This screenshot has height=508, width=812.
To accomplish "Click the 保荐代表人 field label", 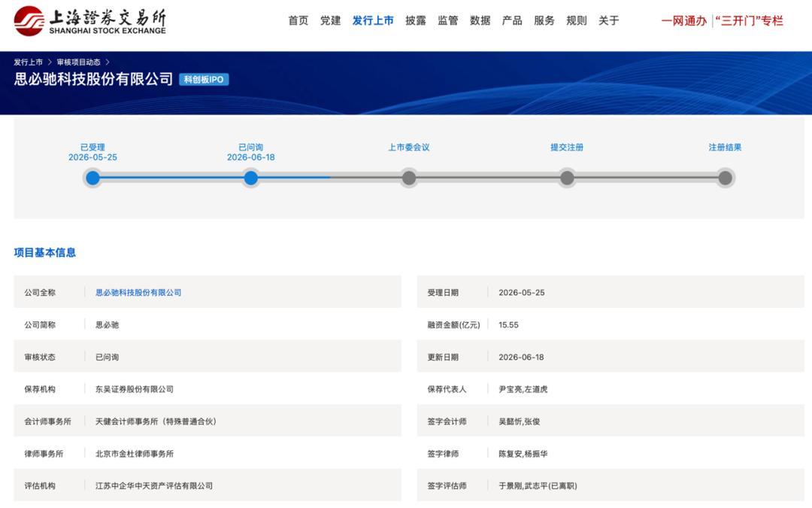I will (x=447, y=389).
